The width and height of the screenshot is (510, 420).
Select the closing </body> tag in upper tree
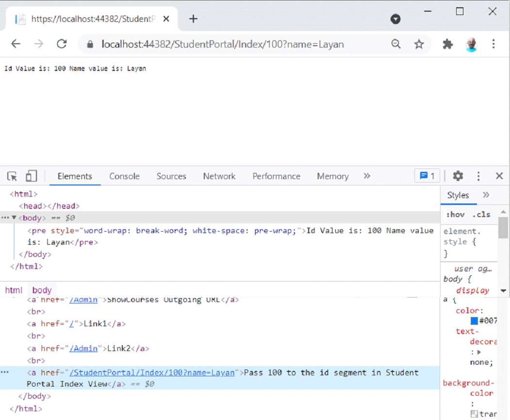tap(35, 254)
